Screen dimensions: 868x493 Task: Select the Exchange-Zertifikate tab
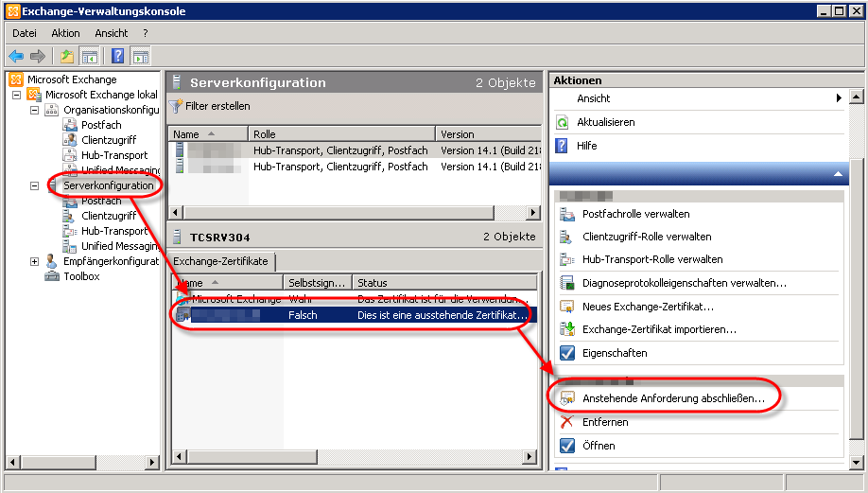coord(222,260)
